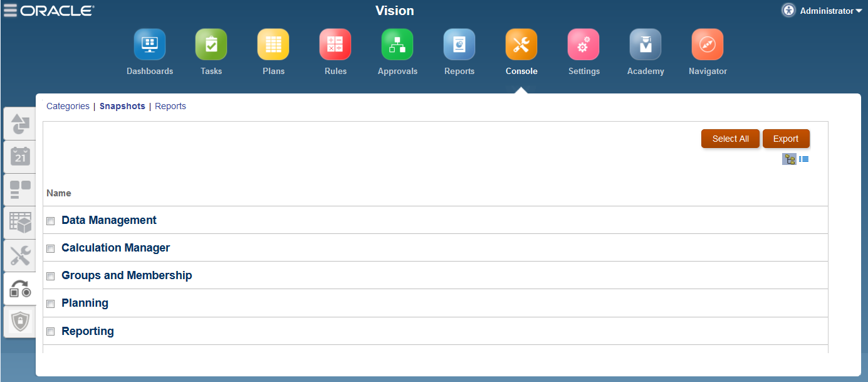The height and width of the screenshot is (382, 868).
Task: Open the Reports icon in top navigation
Action: pyautogui.click(x=459, y=45)
